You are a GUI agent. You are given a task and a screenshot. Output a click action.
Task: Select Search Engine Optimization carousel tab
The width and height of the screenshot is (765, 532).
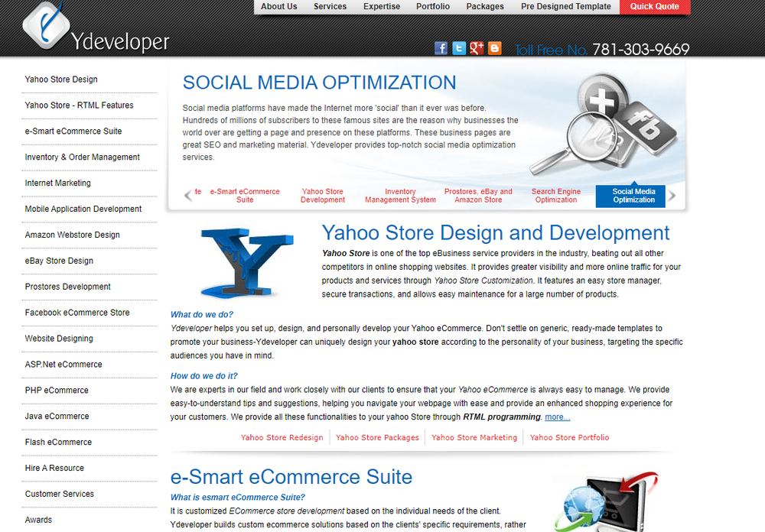point(556,196)
